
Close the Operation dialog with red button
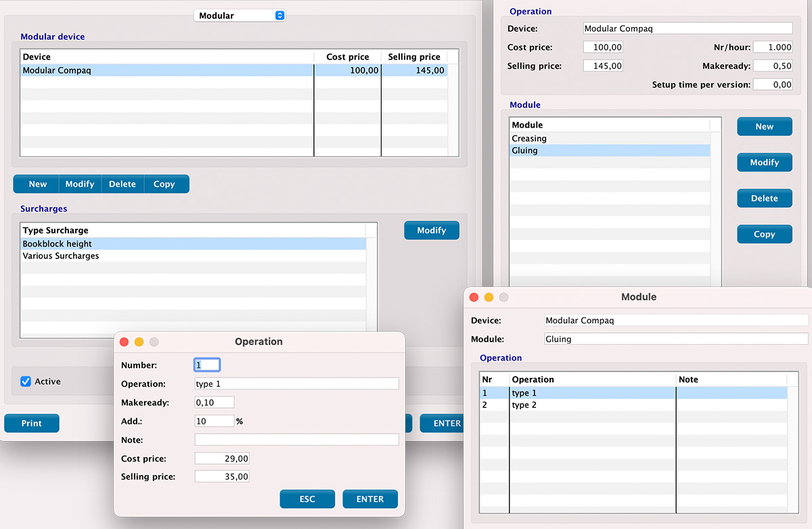coord(125,342)
